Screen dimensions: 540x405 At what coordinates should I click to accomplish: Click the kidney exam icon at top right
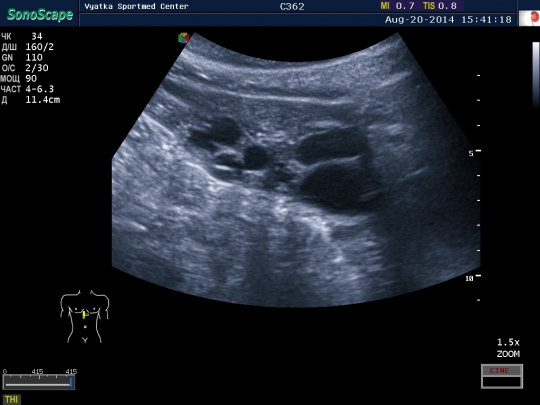[x=530, y=18]
